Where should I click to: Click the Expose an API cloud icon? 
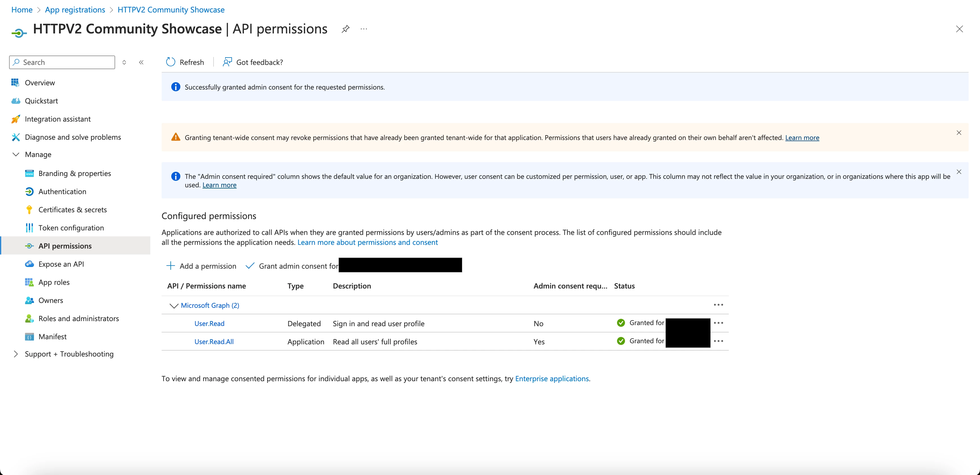(29, 264)
